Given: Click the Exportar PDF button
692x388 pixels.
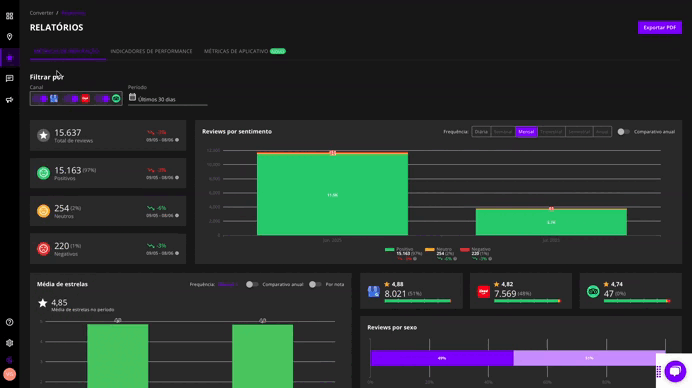Looking at the screenshot, I should 660,27.
